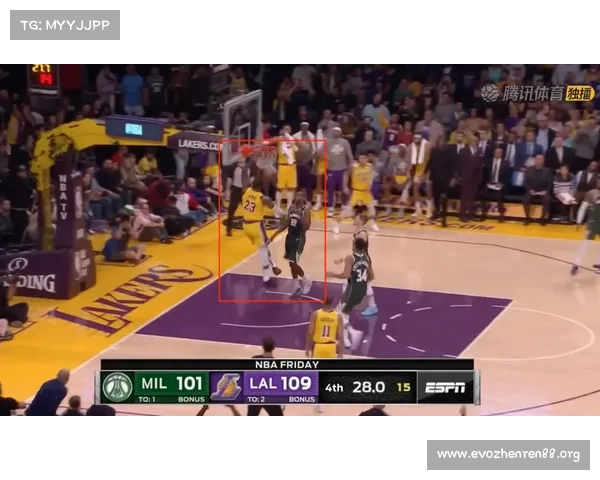The image size is (600, 480).
Task: Click the ESPN logo on the scoreboard
Action: coord(445,388)
